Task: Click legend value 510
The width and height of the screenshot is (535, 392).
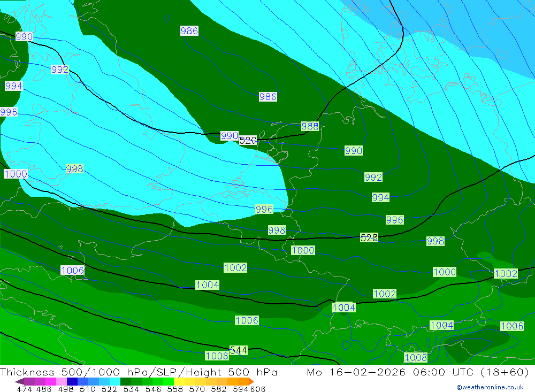Action: [x=88, y=389]
